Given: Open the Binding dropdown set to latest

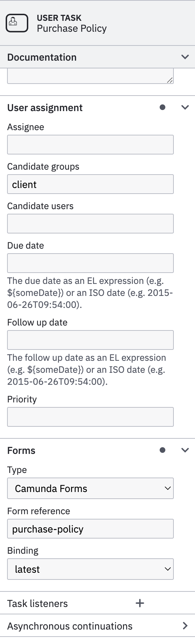Looking at the screenshot, I should (90, 569).
